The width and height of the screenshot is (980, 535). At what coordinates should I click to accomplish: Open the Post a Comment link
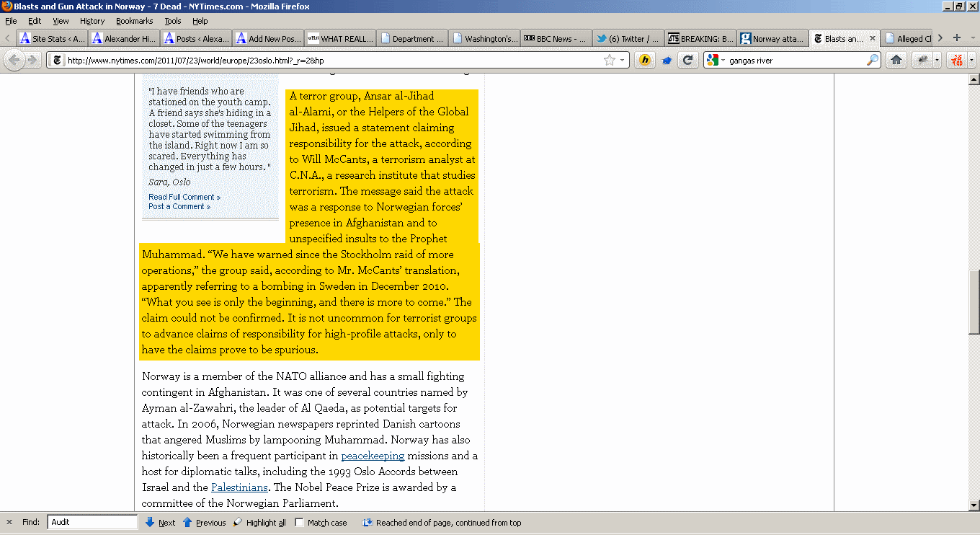point(179,206)
